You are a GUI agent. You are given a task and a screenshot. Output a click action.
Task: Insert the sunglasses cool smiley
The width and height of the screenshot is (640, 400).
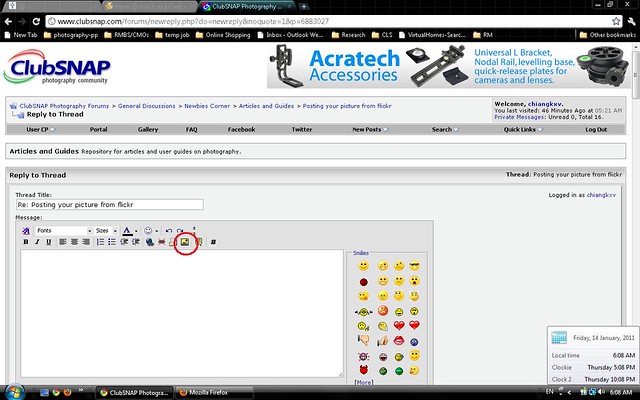(x=414, y=266)
